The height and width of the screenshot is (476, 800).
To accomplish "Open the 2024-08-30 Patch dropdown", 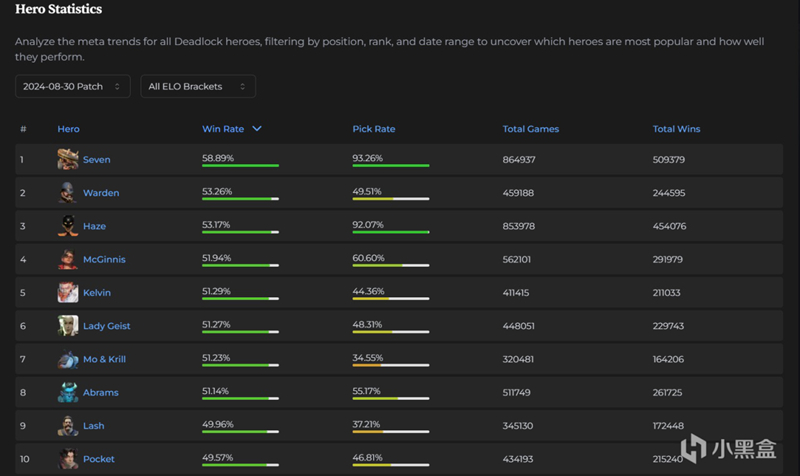I will (x=73, y=86).
